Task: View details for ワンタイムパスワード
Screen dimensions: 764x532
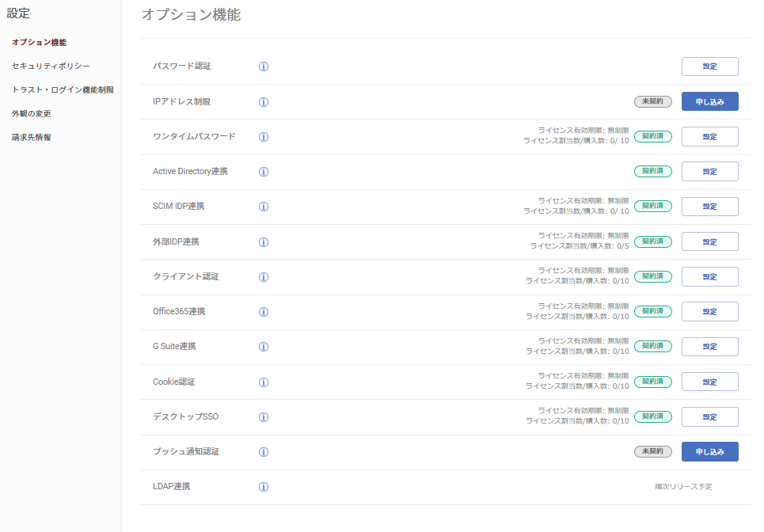Action: 263,136
